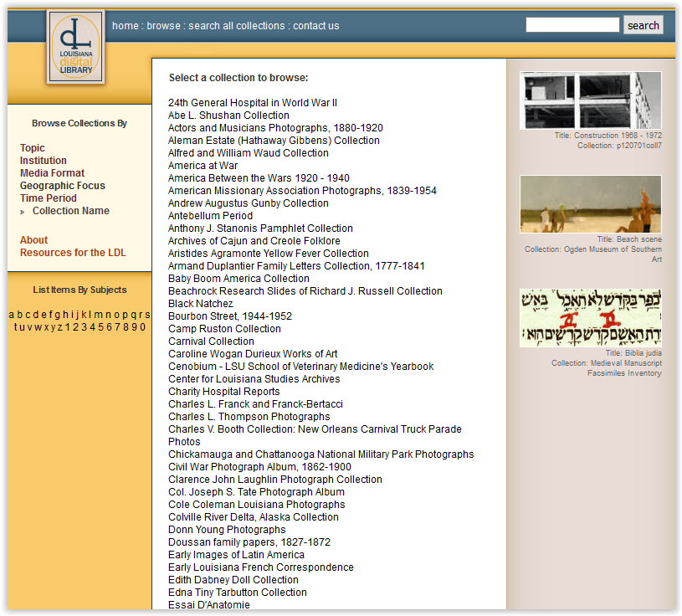Screen dimensions: 682x616
Task: Open Resources for the LDL
Action: pyautogui.click(x=73, y=253)
